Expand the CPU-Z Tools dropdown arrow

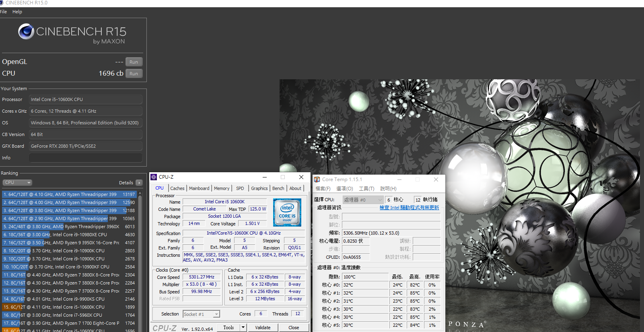coord(243,328)
